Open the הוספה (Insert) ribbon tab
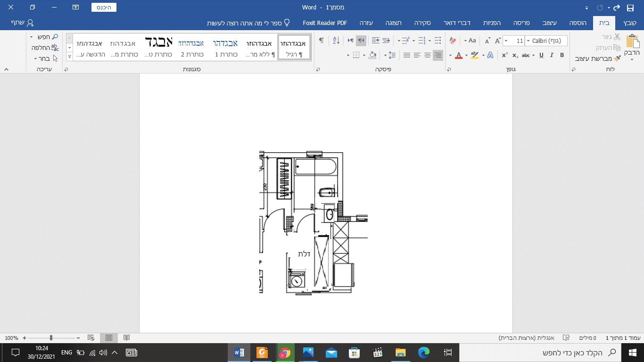 tap(578, 23)
